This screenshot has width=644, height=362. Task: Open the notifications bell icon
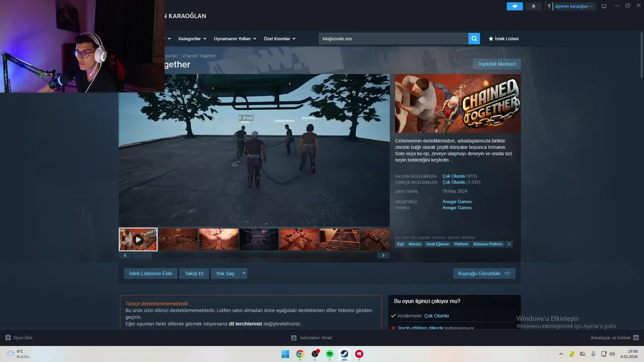pos(533,6)
